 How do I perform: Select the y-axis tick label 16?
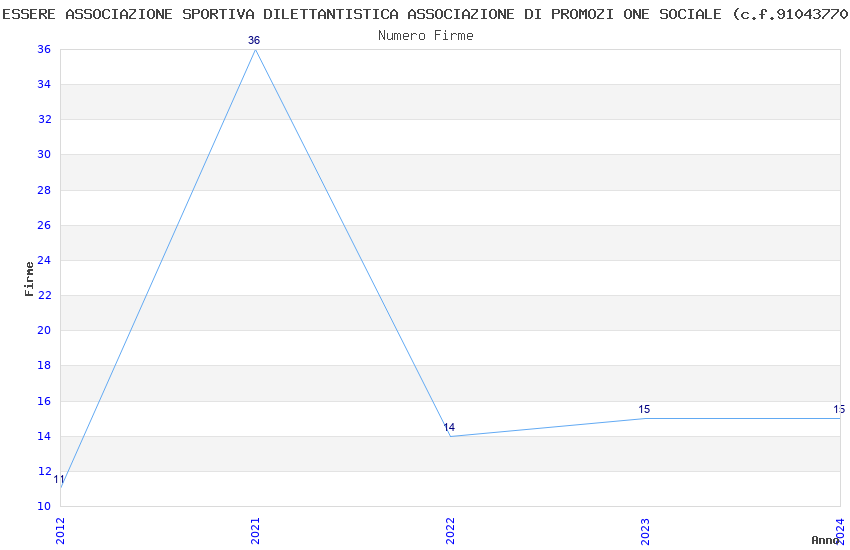[x=44, y=400]
